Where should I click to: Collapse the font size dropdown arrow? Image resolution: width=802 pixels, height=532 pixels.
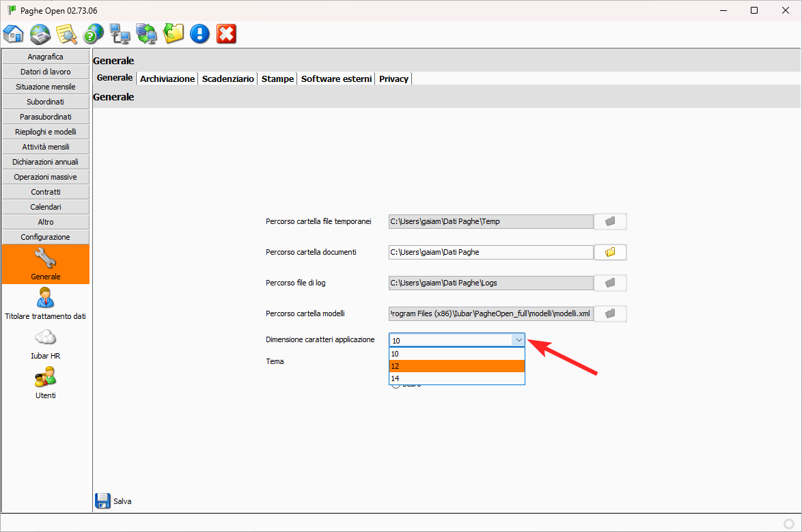pyautogui.click(x=518, y=339)
